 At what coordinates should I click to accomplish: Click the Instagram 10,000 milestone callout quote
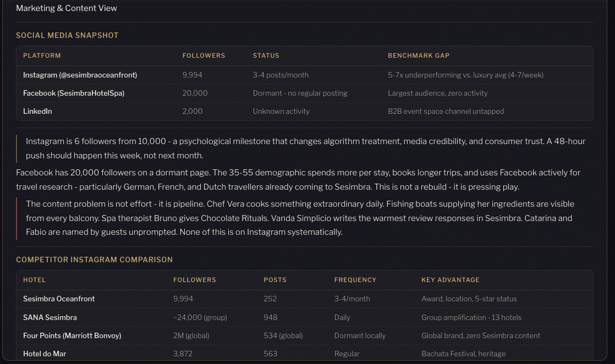coord(305,148)
